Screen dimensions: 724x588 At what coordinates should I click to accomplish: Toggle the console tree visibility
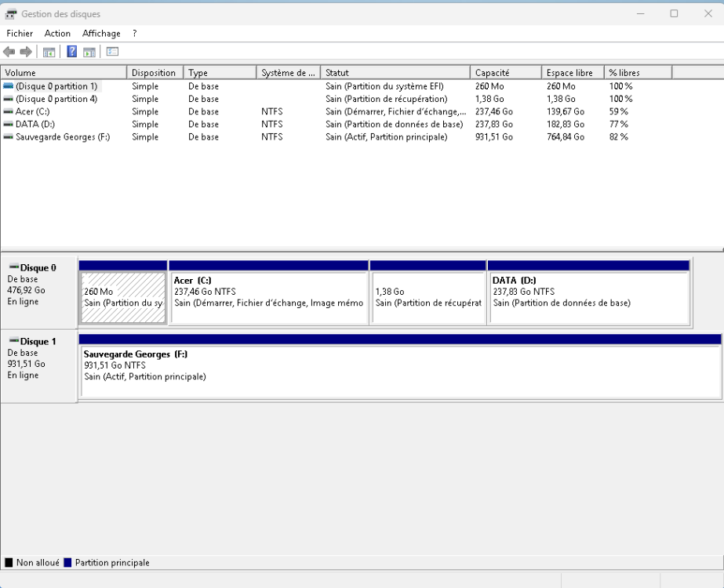[49, 52]
